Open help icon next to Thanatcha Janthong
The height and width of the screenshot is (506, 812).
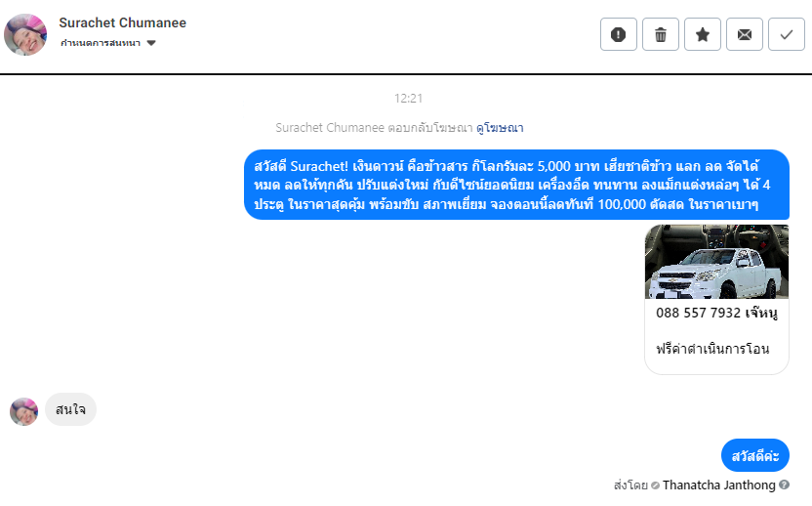pos(784,485)
